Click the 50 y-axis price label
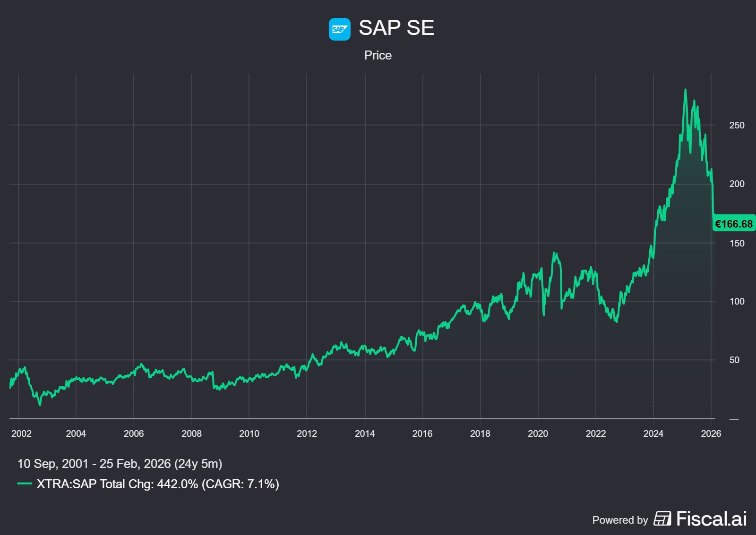Viewport: 756px width, 535px height. coord(734,360)
